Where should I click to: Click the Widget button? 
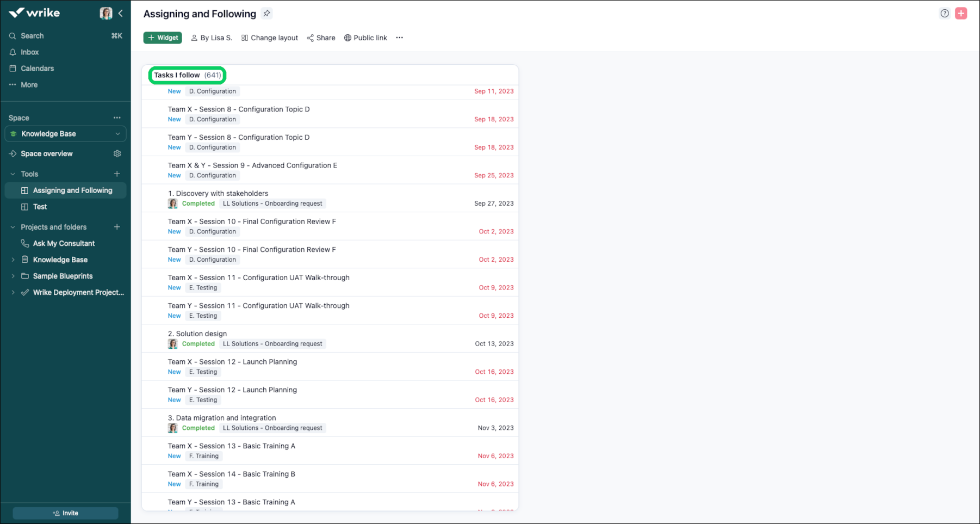click(x=162, y=38)
